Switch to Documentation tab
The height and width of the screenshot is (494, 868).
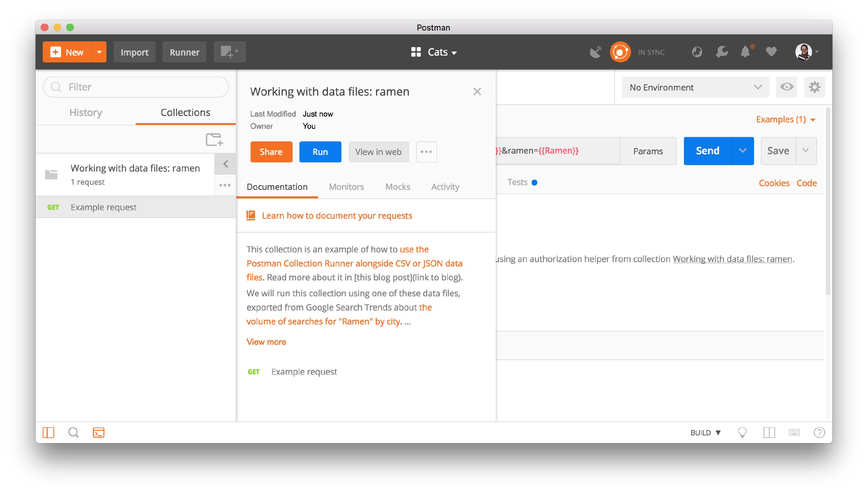point(277,186)
